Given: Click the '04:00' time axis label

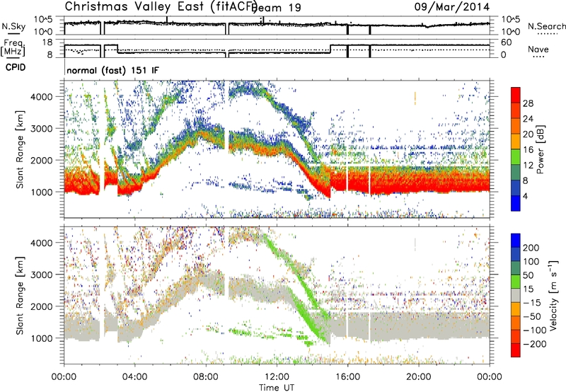Looking at the screenshot, I should tap(134, 377).
